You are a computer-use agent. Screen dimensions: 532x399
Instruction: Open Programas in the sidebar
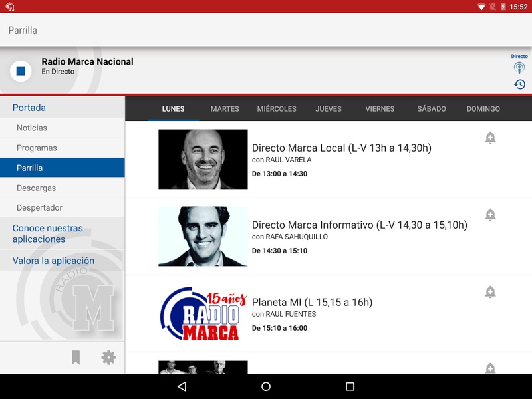[63, 148]
